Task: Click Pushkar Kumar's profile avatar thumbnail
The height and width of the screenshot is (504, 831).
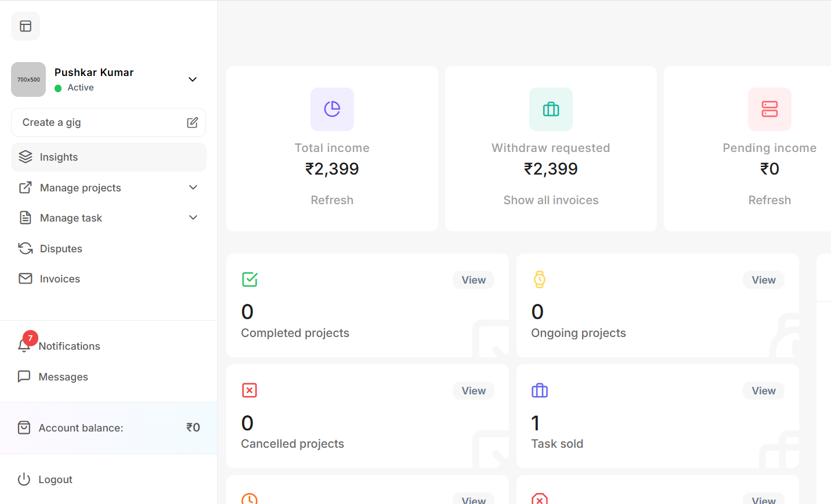Action: coord(28,79)
